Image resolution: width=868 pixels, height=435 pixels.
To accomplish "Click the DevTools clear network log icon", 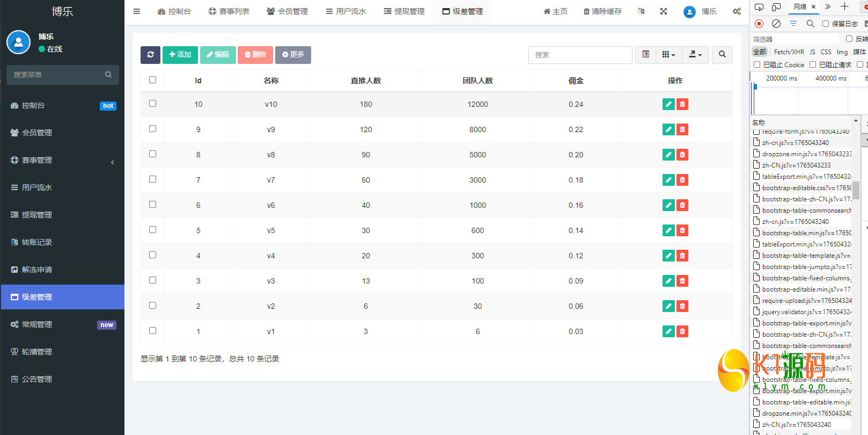I will pos(776,24).
